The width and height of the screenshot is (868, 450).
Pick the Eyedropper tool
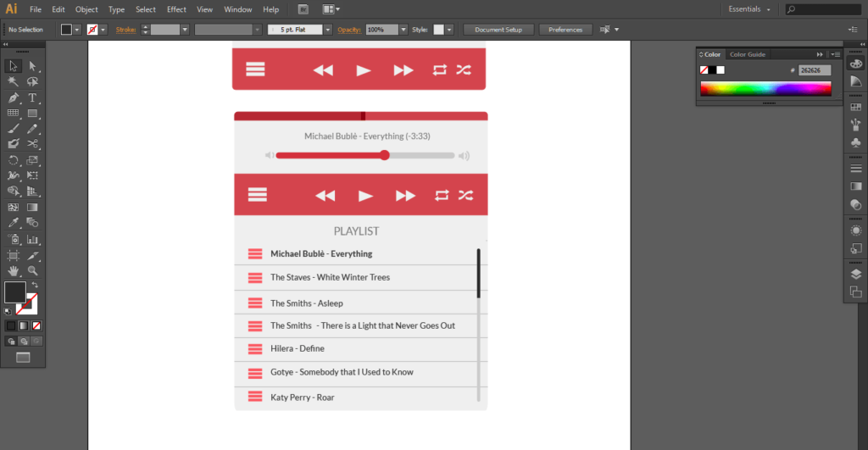[13, 223]
